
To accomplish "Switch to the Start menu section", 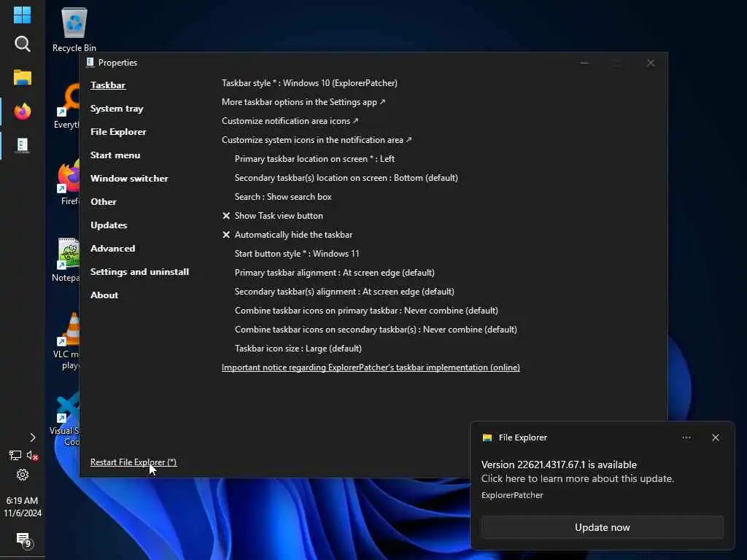I will 115,155.
